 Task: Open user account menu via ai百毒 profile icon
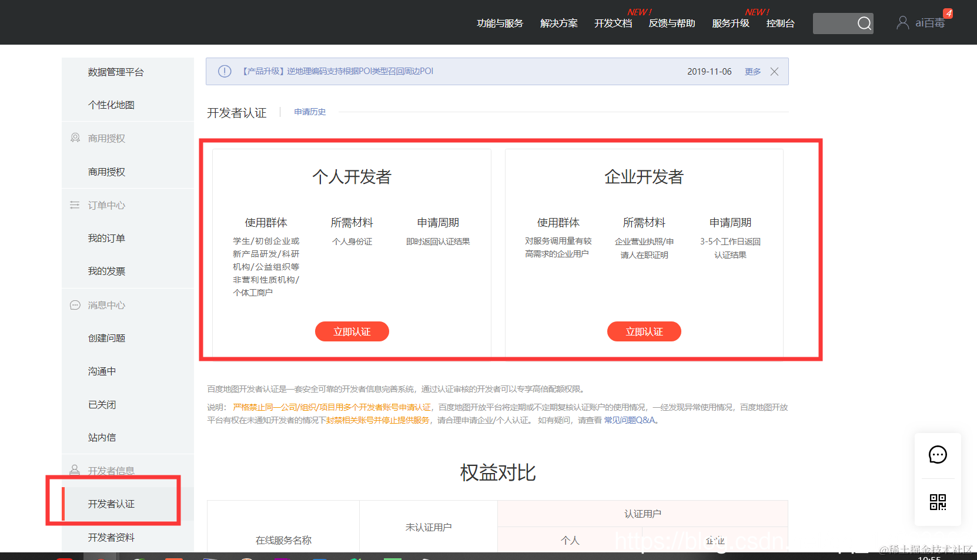903,22
